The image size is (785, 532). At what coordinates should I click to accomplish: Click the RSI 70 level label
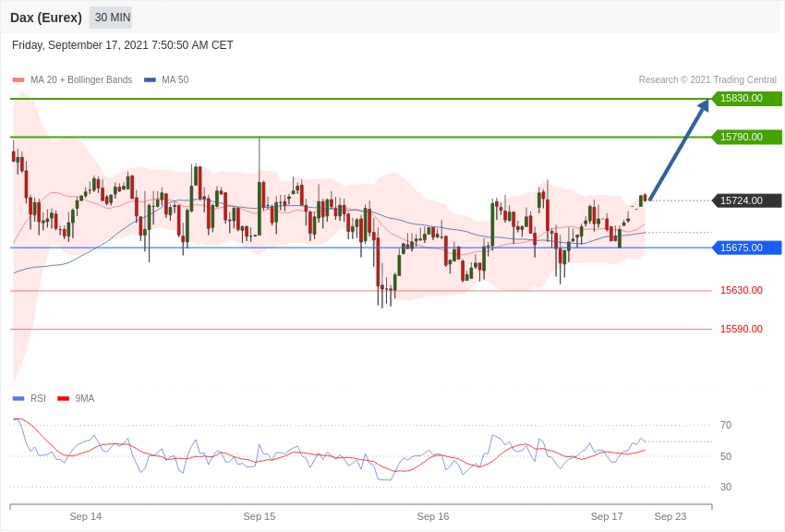726,426
